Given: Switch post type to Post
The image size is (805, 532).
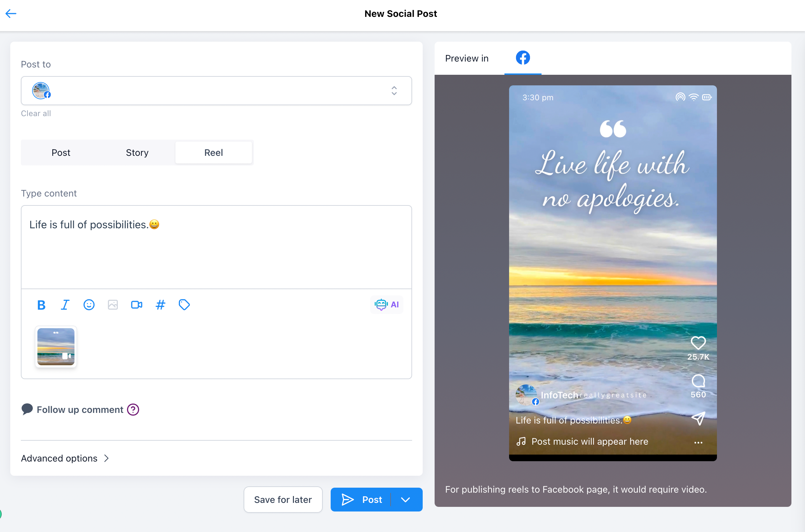Looking at the screenshot, I should pyautogui.click(x=61, y=153).
